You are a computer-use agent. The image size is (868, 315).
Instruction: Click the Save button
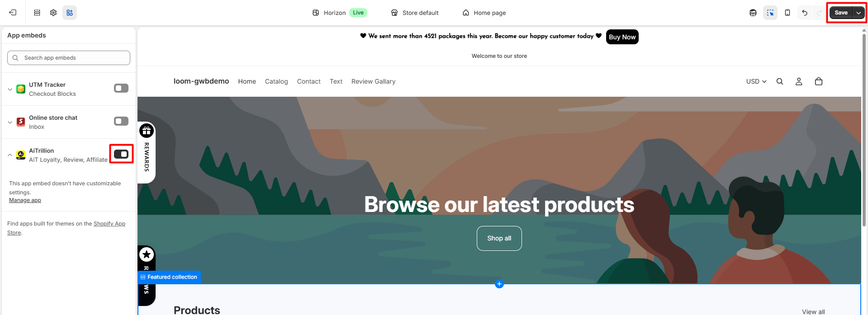[841, 13]
